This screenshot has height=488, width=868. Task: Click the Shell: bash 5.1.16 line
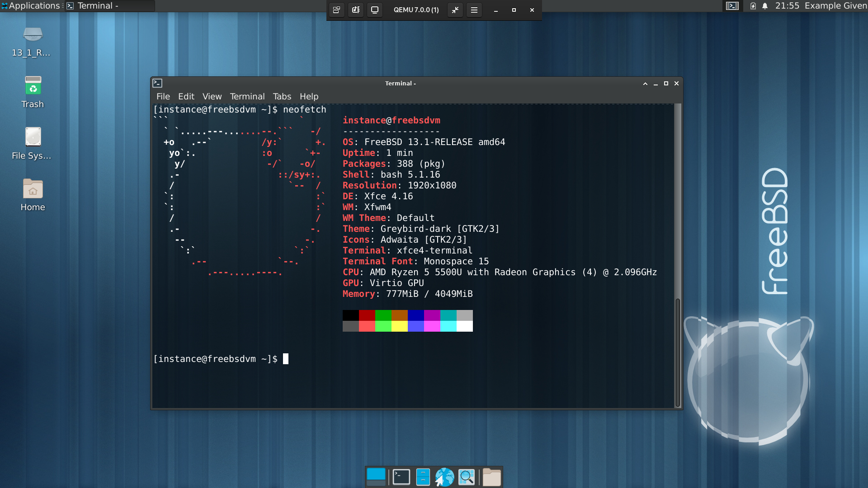391,175
